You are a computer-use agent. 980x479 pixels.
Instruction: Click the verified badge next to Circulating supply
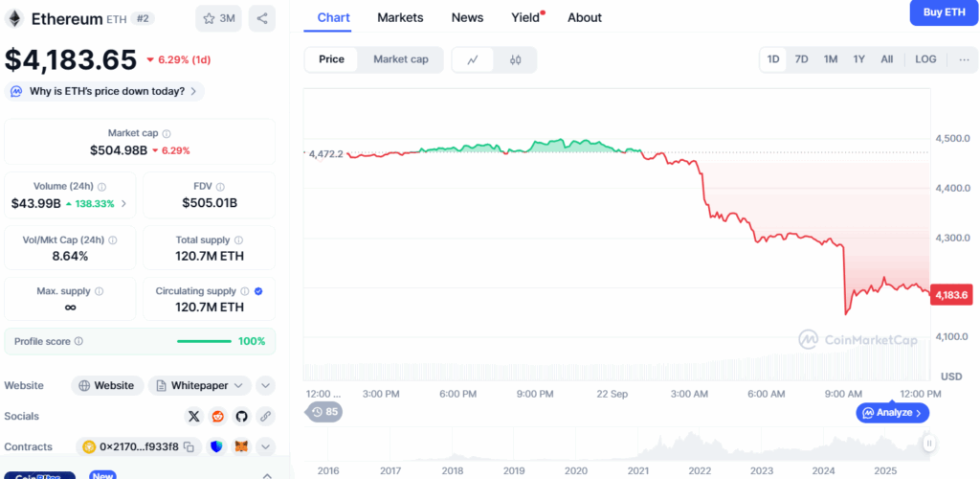coord(258,291)
